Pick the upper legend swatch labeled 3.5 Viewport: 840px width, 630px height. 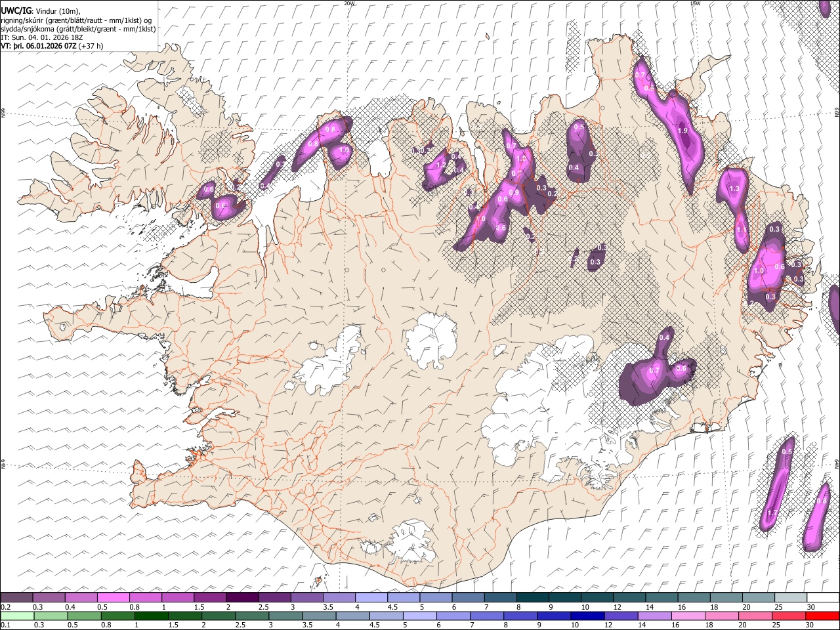339,598
